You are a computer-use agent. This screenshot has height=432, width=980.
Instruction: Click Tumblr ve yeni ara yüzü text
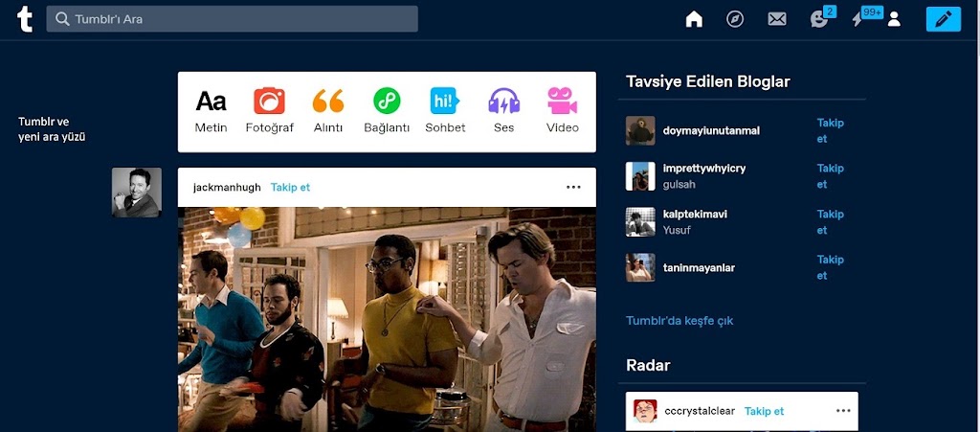(x=52, y=129)
